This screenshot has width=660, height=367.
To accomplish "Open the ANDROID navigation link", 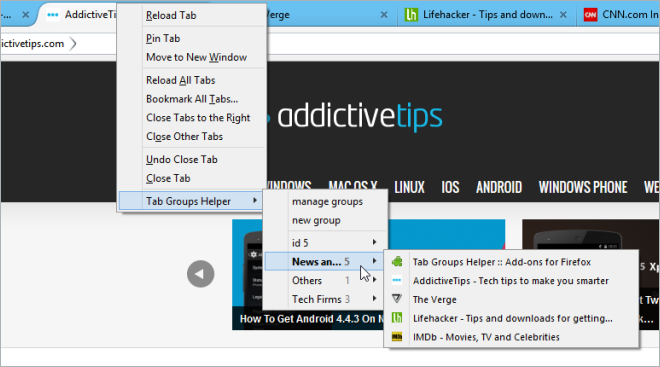I will (499, 187).
